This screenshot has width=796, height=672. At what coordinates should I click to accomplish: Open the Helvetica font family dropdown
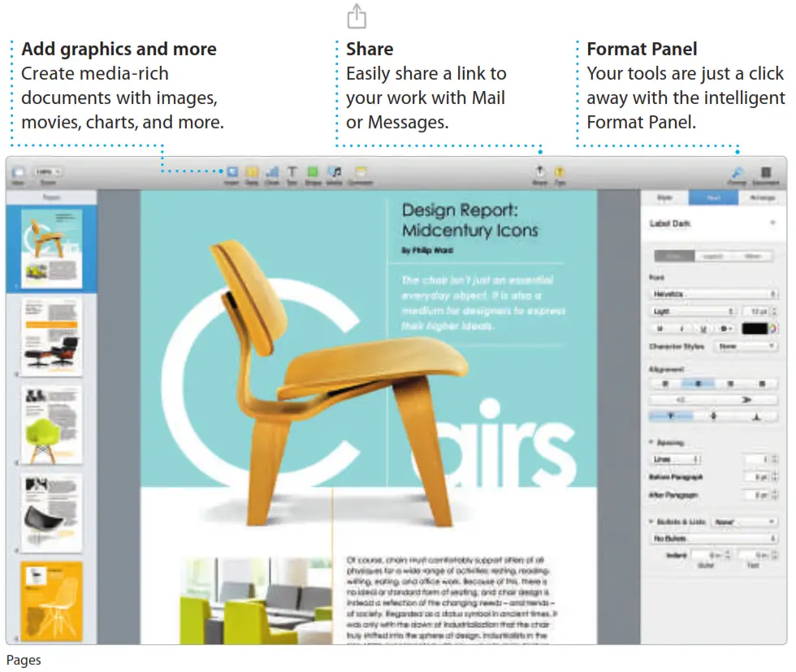pos(713,294)
